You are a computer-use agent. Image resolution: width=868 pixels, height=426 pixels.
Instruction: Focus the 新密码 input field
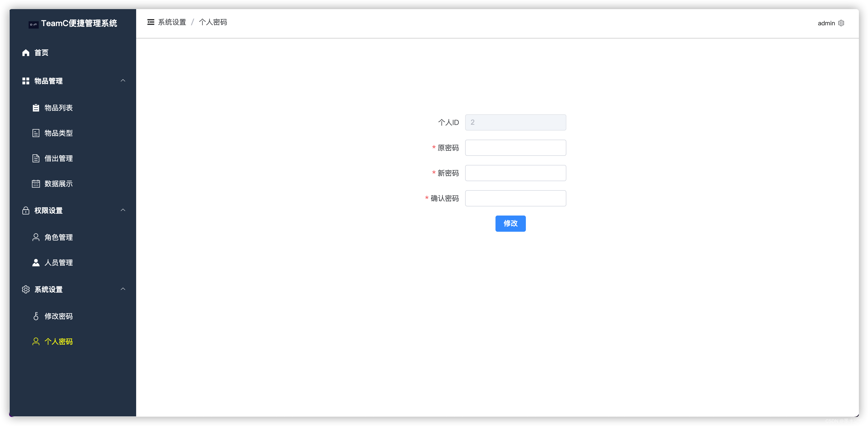point(515,173)
